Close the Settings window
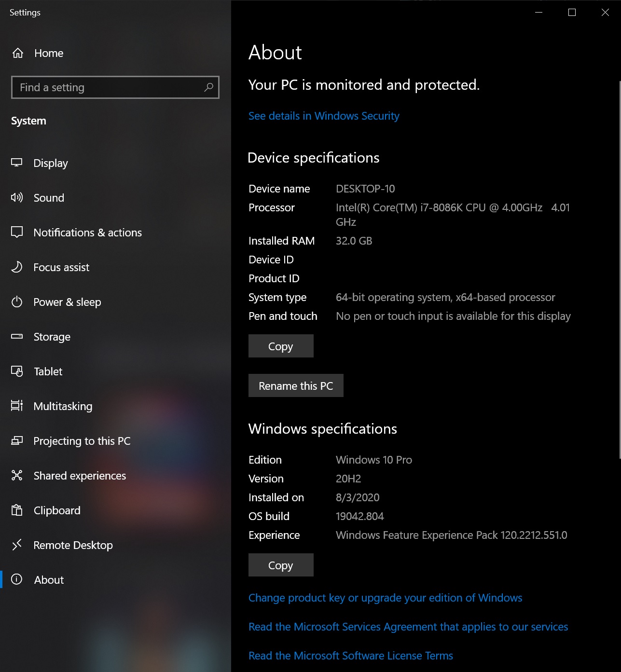 [x=605, y=12]
